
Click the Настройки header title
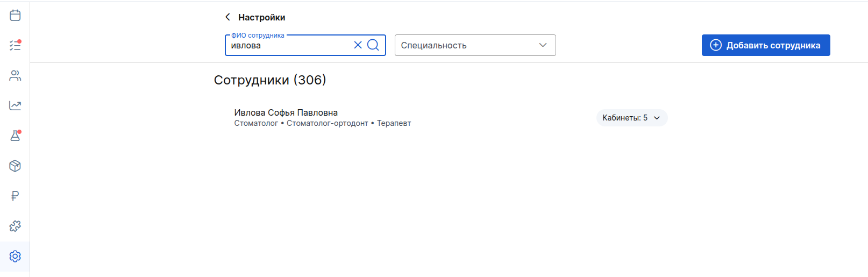[x=262, y=17]
